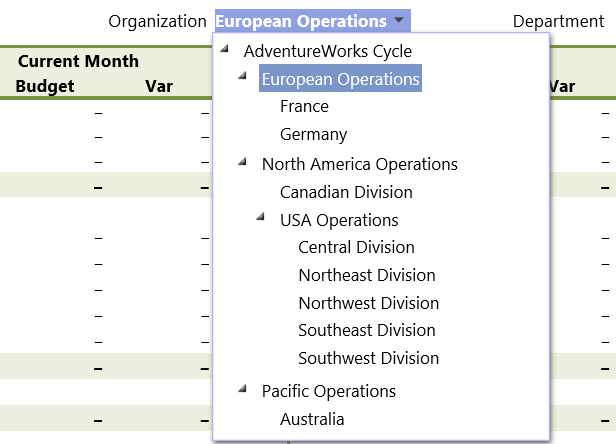616x444 pixels.
Task: Select North America Operations
Action: click(x=359, y=164)
